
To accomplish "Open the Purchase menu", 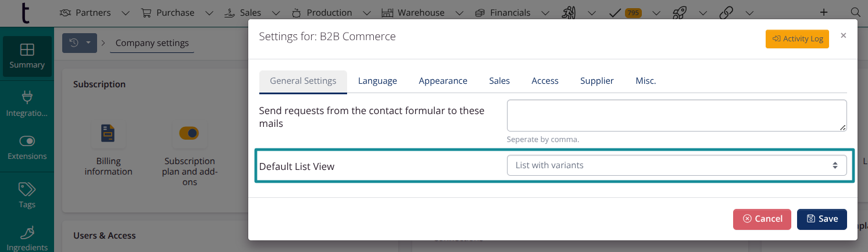I will [177, 12].
